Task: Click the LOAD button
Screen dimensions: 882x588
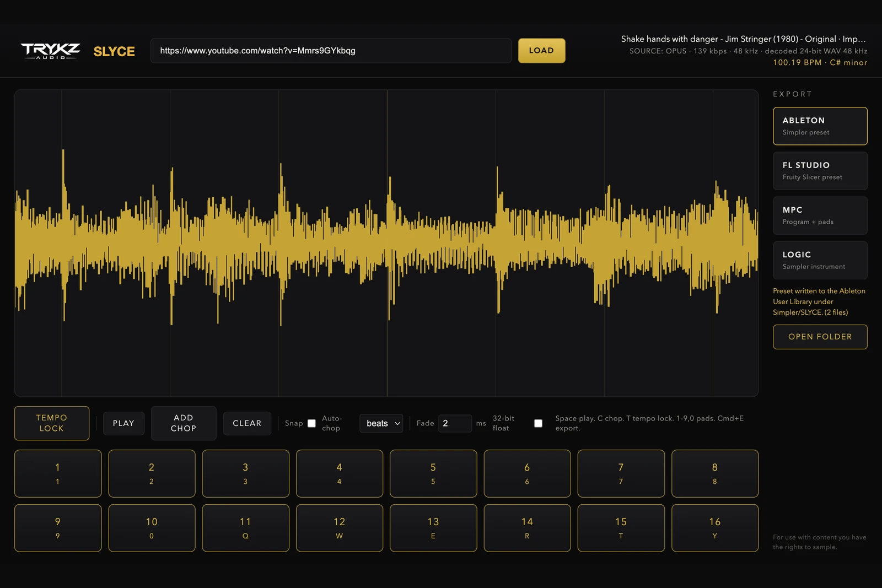Action: click(x=541, y=51)
